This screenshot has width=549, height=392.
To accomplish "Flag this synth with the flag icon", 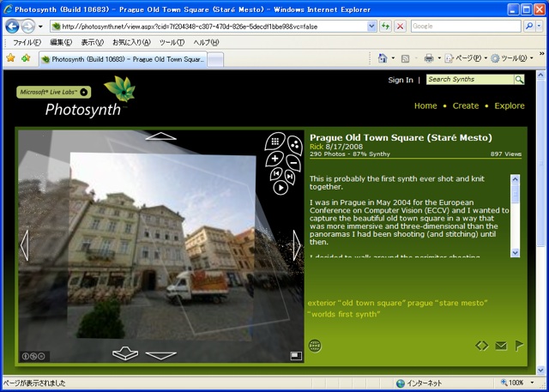I will click(519, 346).
